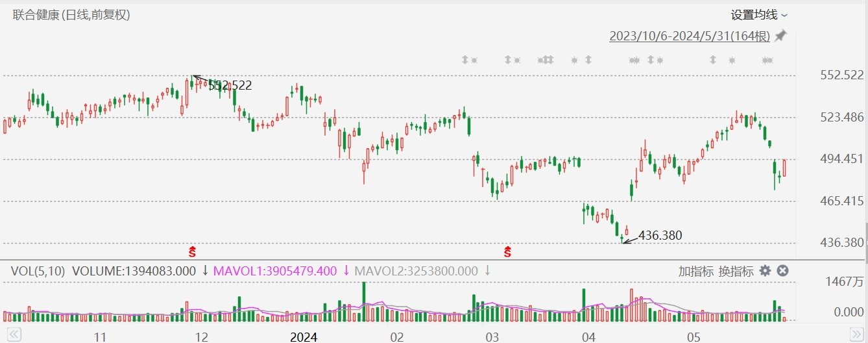Click the pin icon beside date range
868x343 pixels.
pos(780,36)
